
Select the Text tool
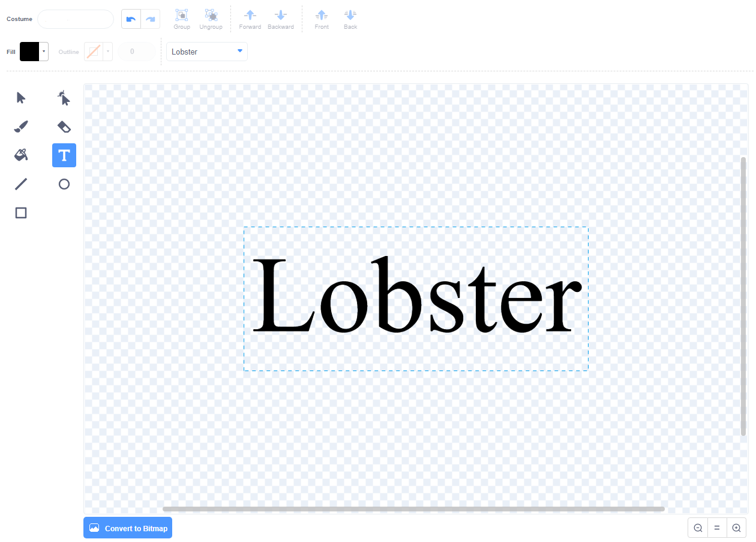pyautogui.click(x=64, y=155)
